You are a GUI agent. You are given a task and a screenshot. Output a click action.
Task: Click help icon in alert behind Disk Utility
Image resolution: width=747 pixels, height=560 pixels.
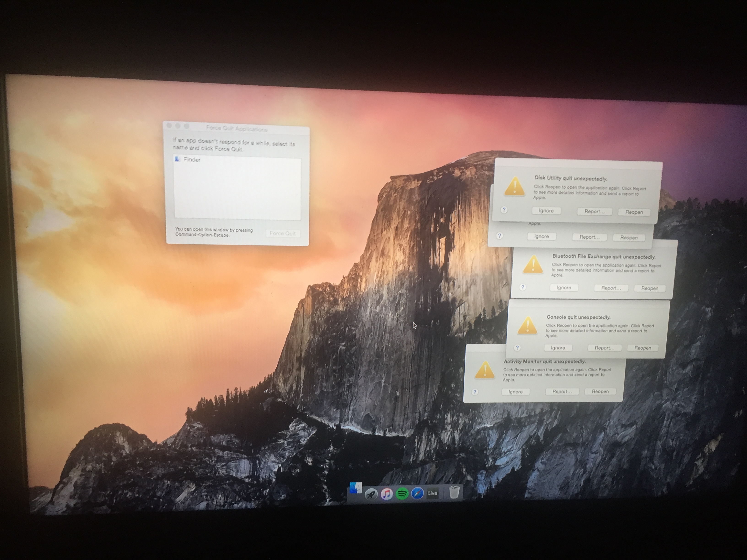[x=499, y=236]
